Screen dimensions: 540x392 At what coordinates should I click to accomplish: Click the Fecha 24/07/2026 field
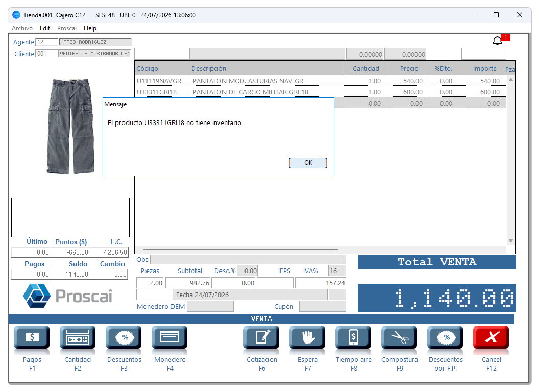[x=250, y=295]
